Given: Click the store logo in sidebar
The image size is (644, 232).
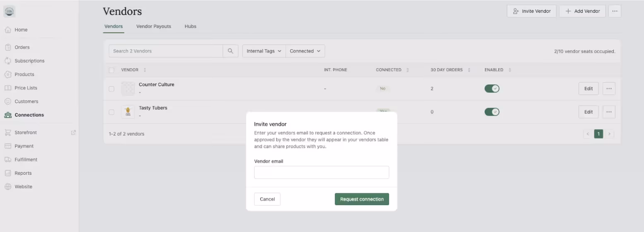Looking at the screenshot, I should [x=10, y=11].
